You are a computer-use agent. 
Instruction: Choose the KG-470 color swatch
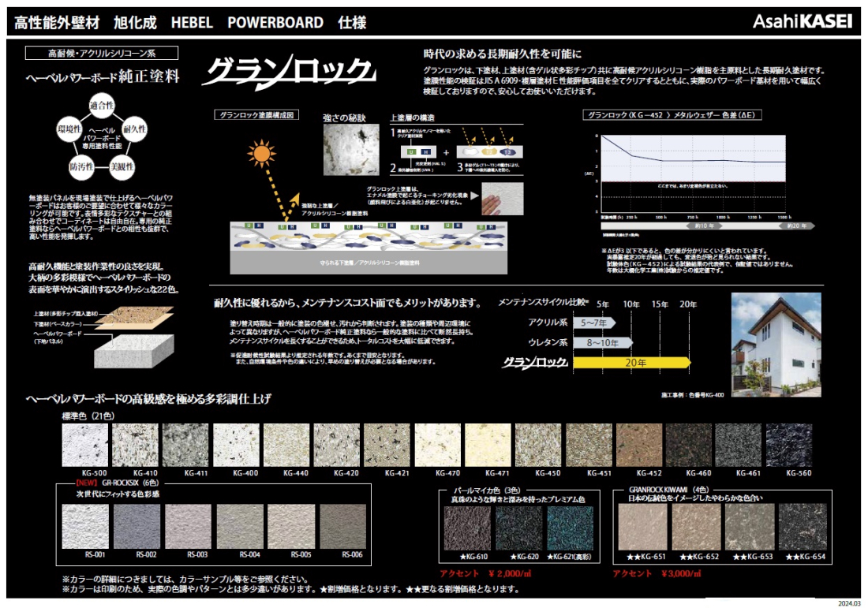point(437,446)
